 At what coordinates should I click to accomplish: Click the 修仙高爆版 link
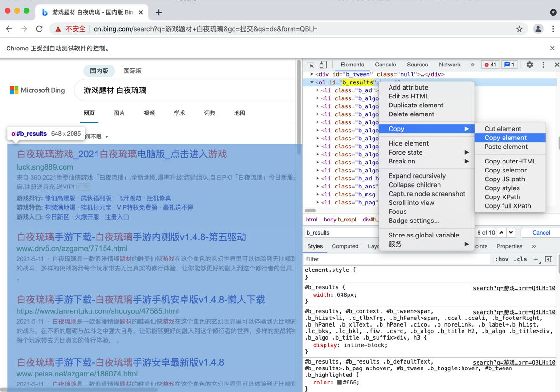click(x=60, y=198)
